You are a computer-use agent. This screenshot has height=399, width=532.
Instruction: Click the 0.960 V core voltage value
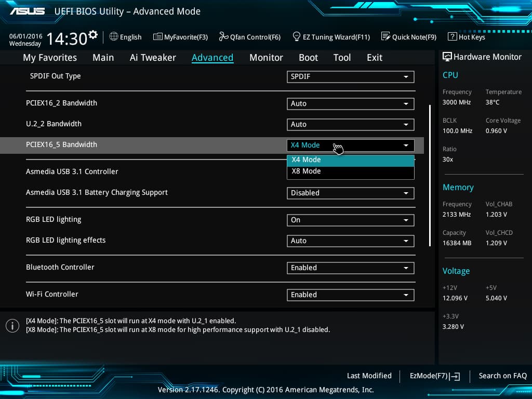point(496,130)
